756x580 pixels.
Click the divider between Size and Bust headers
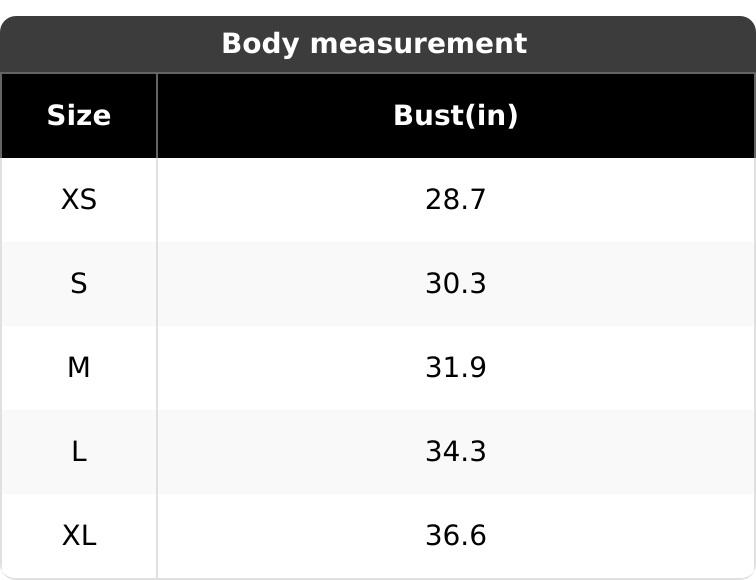point(157,116)
